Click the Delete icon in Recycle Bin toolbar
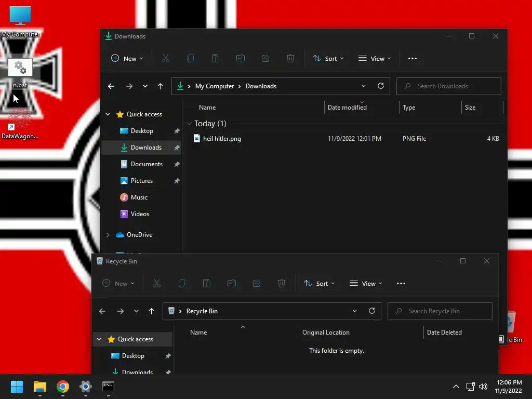This screenshot has width=532, height=399. (x=282, y=283)
